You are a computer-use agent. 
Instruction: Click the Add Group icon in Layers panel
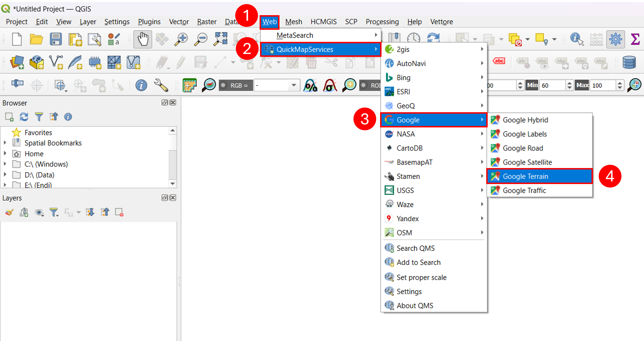24,212
